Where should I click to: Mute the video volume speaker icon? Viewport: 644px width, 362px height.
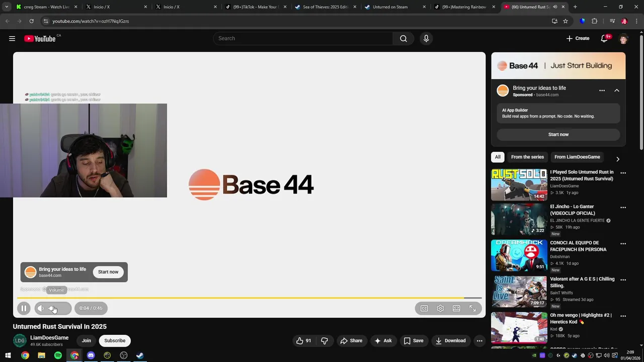coord(41,308)
